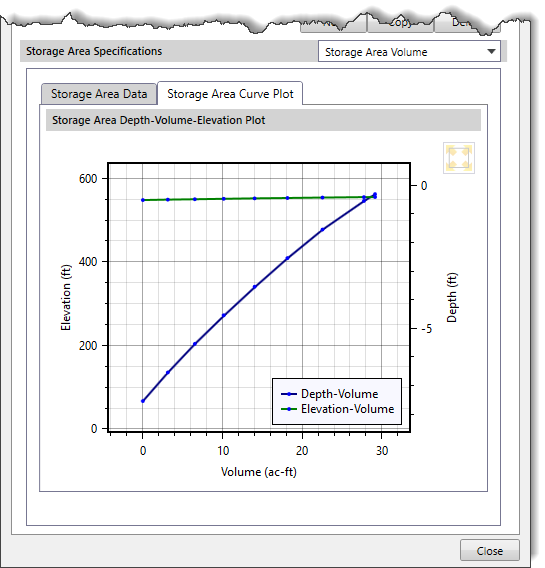Select the Storage Area Curve Plot tab

point(230,93)
